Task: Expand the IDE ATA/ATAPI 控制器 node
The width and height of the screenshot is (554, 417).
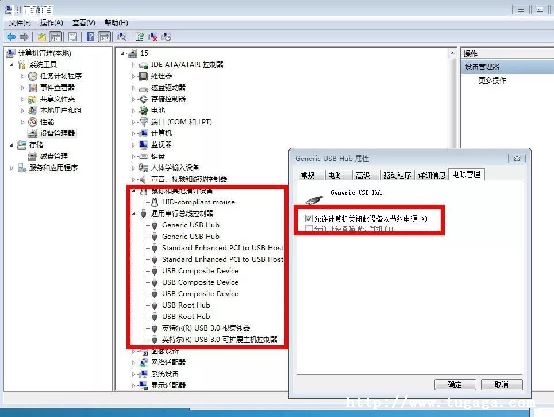Action: tap(133, 65)
